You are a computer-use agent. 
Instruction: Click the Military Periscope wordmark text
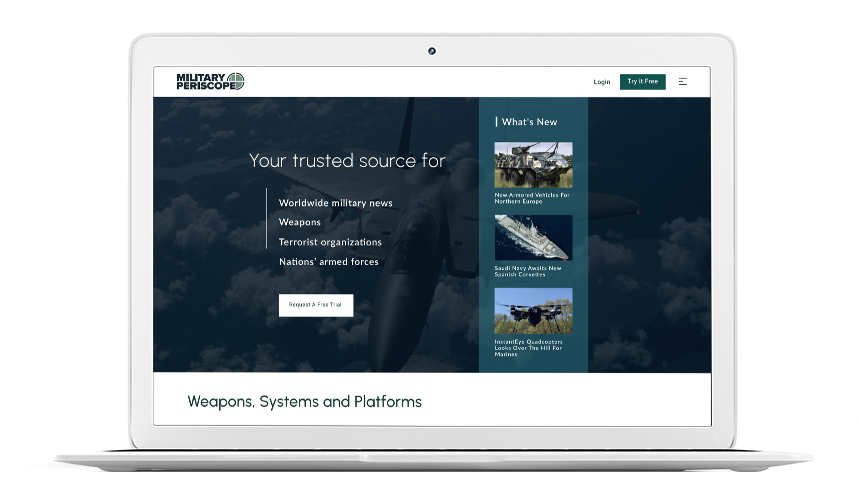tap(200, 82)
